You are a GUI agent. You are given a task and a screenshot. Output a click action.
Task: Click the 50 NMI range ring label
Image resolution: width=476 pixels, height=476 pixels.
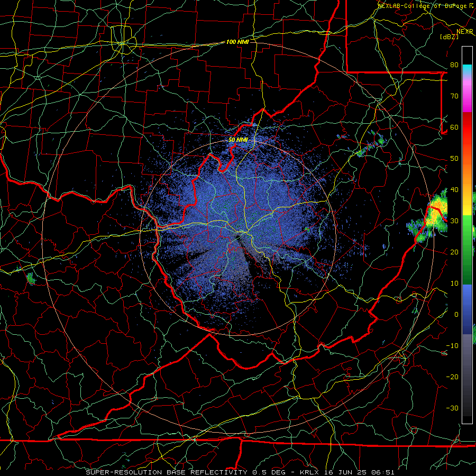tap(238, 140)
